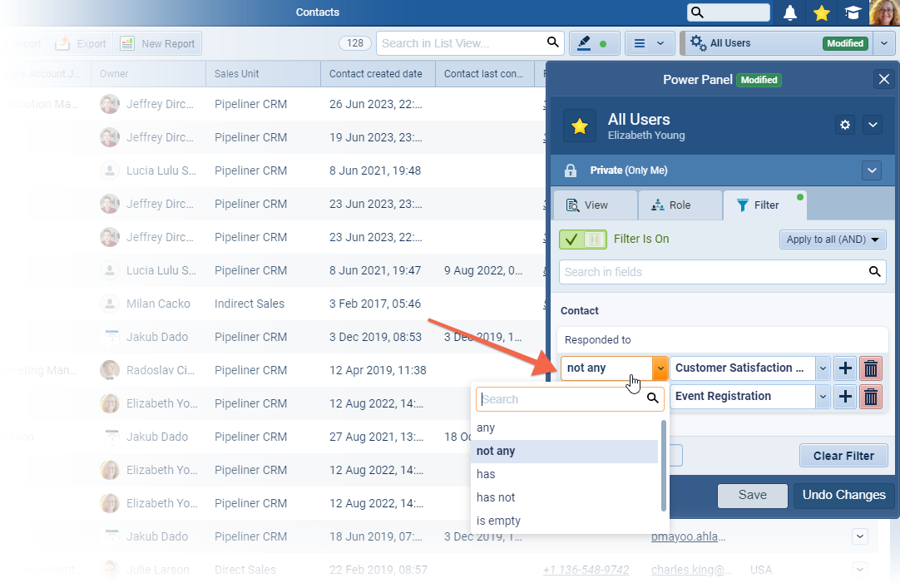Click the user profile avatar photo
This screenshot has width=900, height=588.
(x=883, y=12)
